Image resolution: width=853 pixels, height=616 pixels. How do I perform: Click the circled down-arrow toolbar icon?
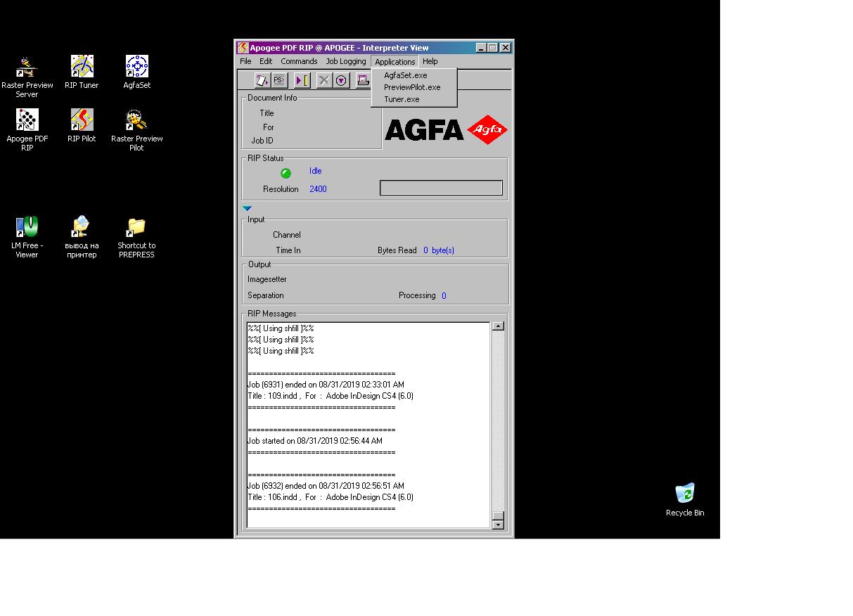tap(341, 80)
